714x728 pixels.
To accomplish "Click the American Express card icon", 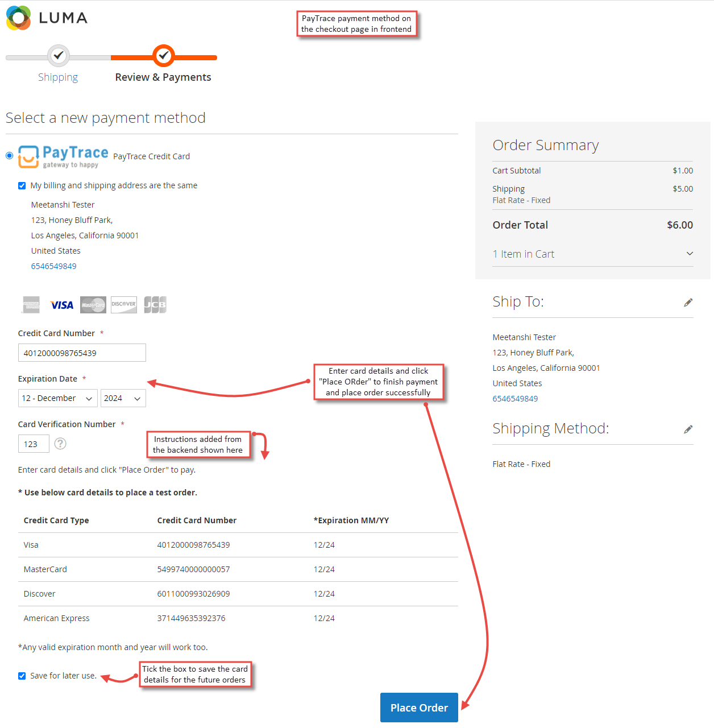I will [31, 305].
